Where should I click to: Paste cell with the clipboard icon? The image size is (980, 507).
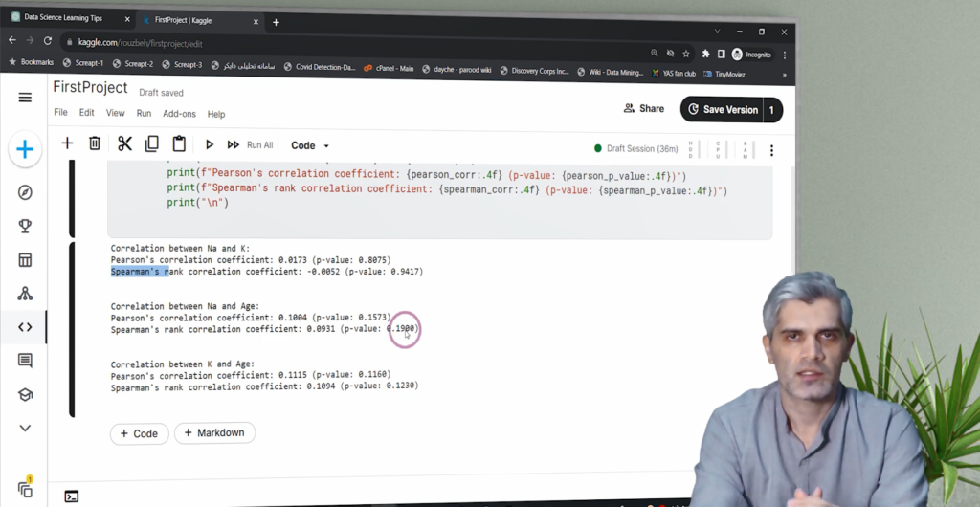click(x=179, y=143)
